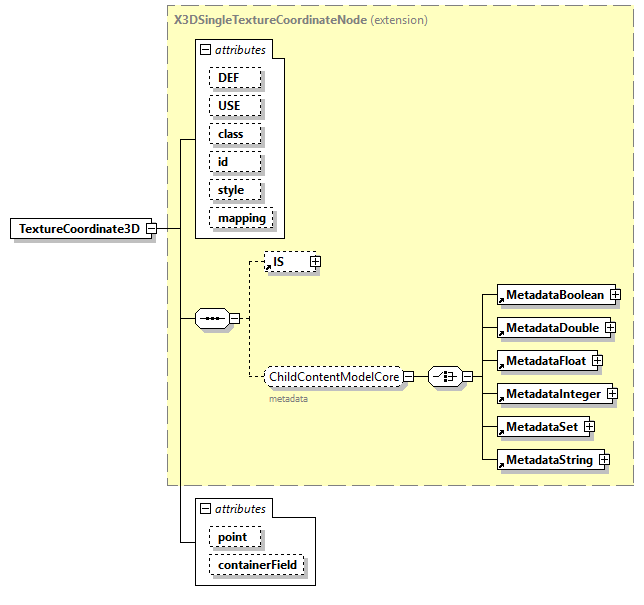
Task: Collapse the sequence compositor minus box
Action: coord(234,319)
